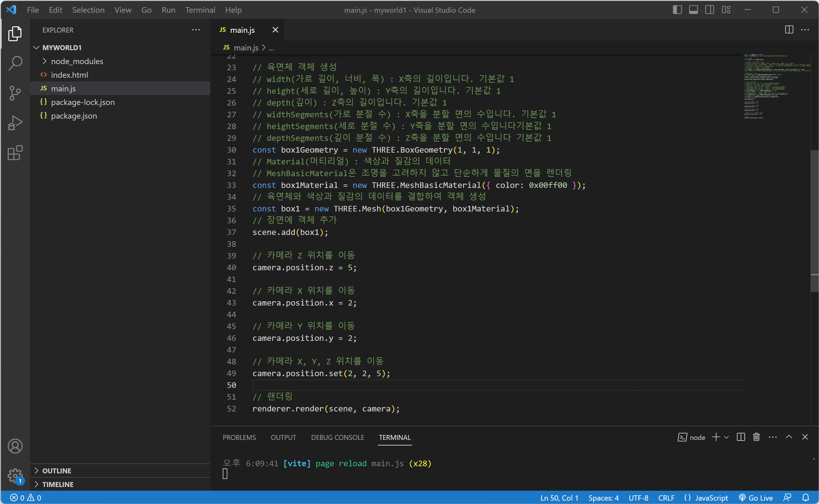Expand the OUTLINE section
The image size is (819, 504).
pyautogui.click(x=57, y=471)
